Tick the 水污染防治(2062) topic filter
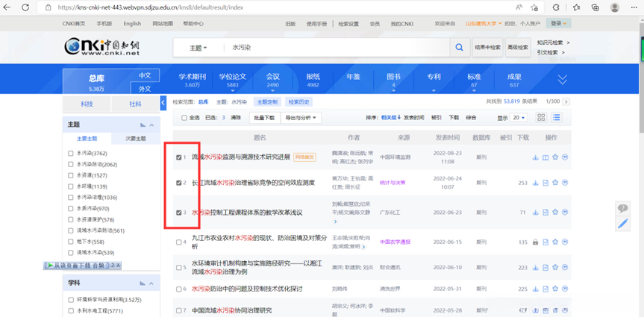The height and width of the screenshot is (317, 644). (71, 164)
